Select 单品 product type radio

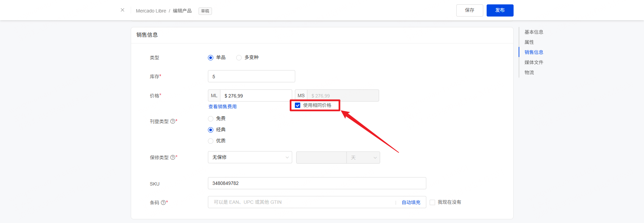pos(211,58)
